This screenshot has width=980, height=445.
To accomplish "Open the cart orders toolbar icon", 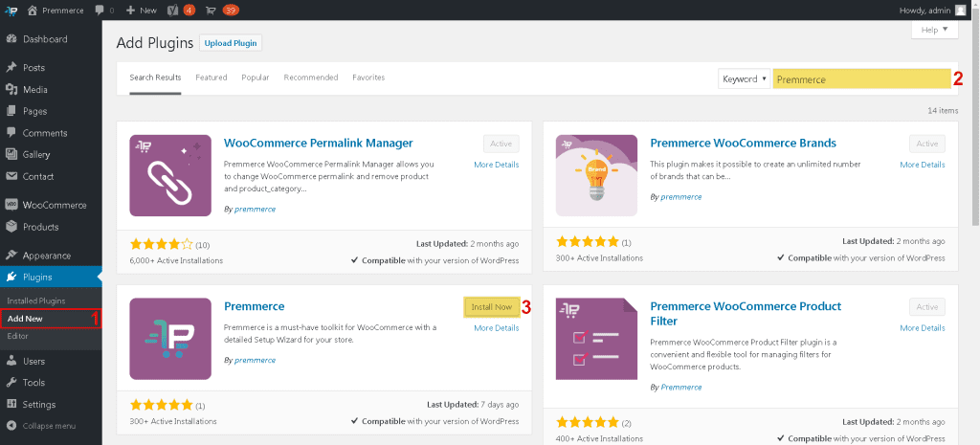I will pos(211,10).
